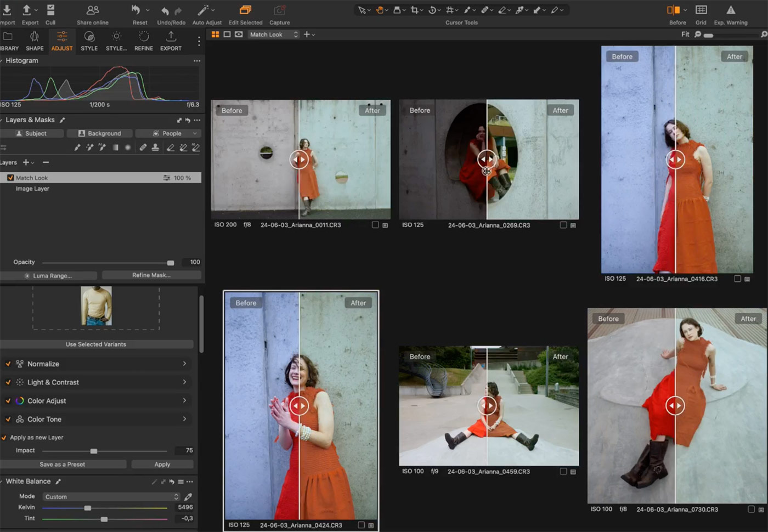Viewport: 768px width, 532px height.
Task: Click the White Balance eyedropper picker
Action: [x=188, y=496]
